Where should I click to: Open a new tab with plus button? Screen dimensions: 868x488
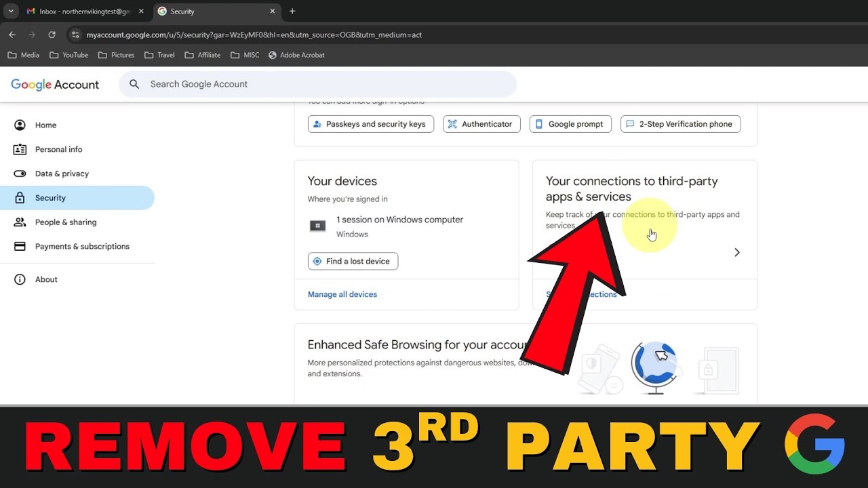pyautogui.click(x=292, y=12)
